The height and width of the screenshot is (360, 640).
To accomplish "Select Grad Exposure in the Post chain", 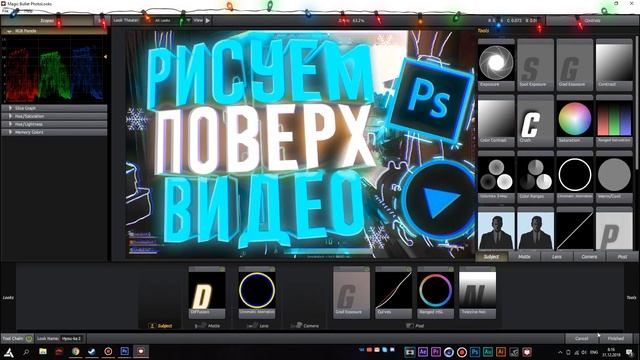I will (x=351, y=293).
